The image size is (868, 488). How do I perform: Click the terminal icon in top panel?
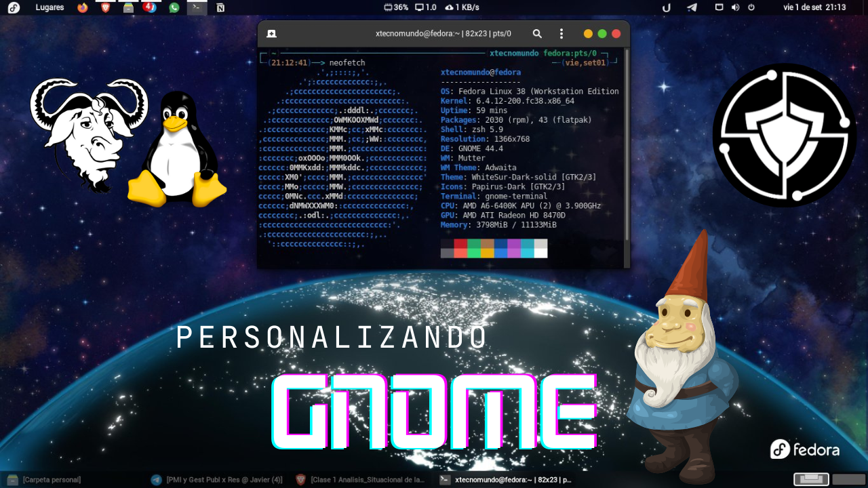click(196, 7)
